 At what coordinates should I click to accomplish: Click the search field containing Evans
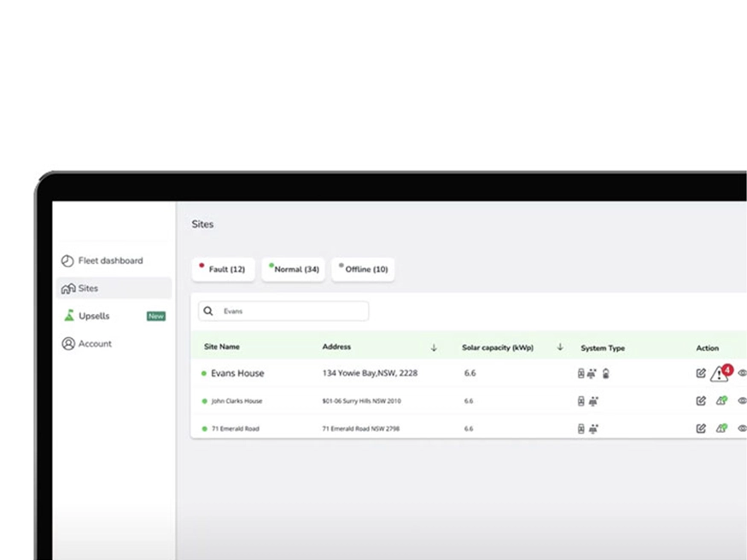290,312
